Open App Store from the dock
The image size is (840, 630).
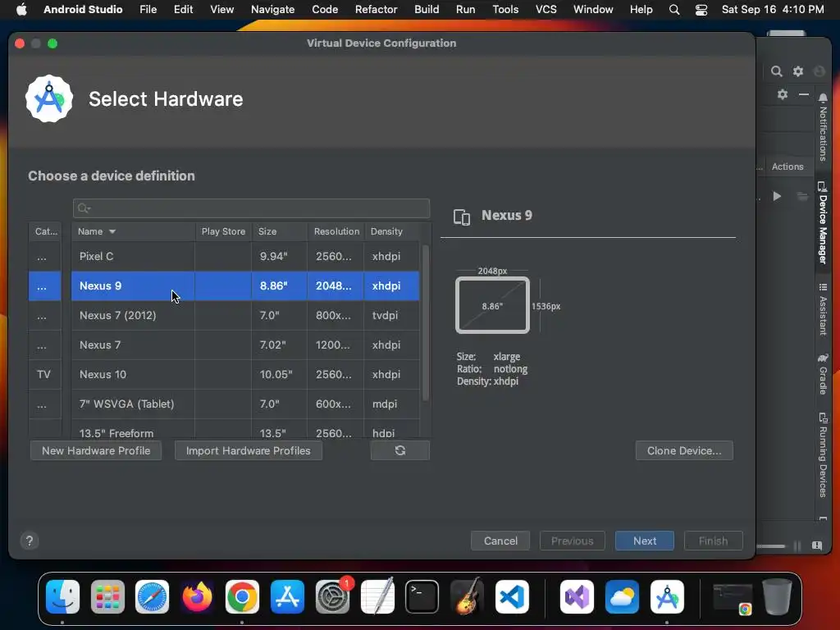pyautogui.click(x=287, y=597)
